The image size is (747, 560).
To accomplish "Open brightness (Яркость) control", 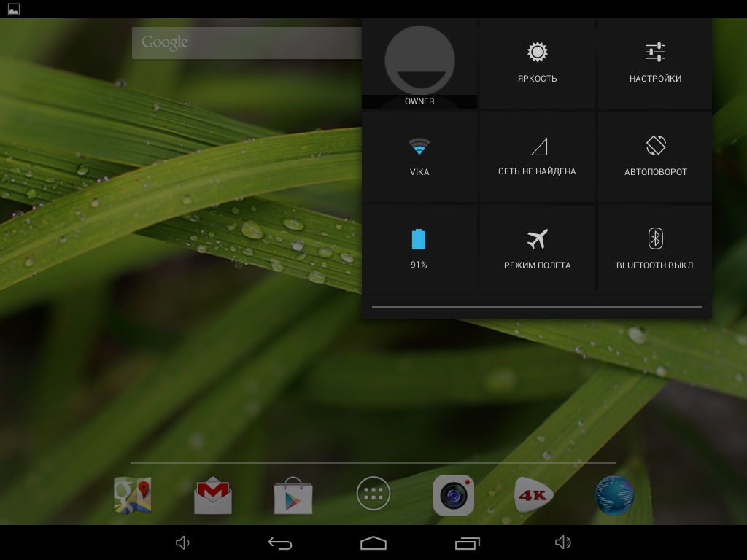I will coord(538,63).
